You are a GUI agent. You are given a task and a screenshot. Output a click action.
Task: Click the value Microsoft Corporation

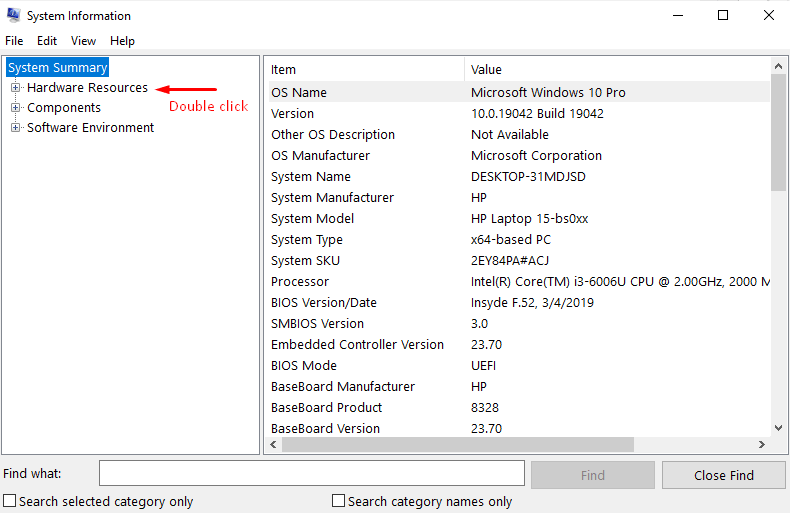[536, 156]
